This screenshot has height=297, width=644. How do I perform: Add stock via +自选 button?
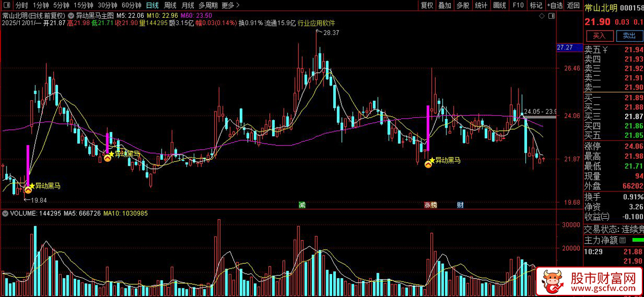pyautogui.click(x=554, y=5)
